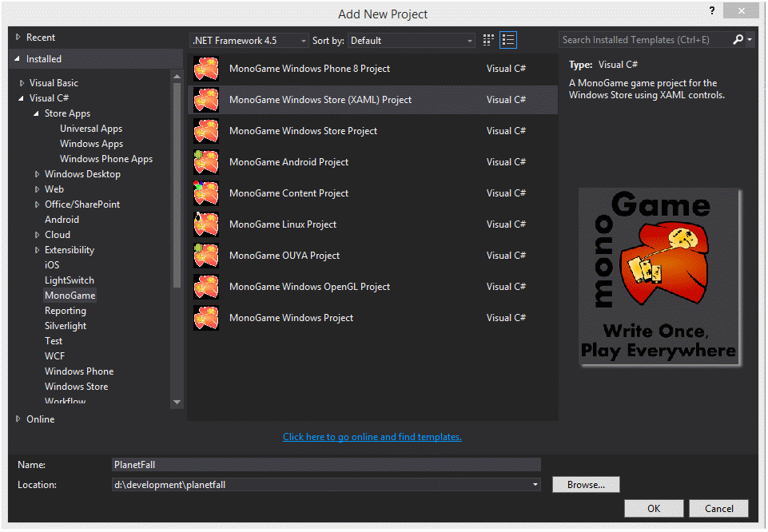Open the dialog help question mark
This screenshot has height=532, width=768.
712,10
